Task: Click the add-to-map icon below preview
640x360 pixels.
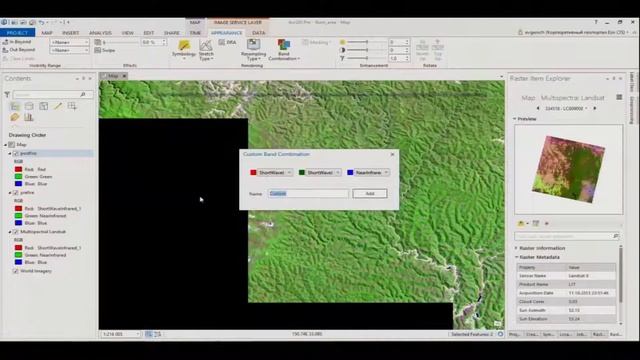Action: pos(521,224)
